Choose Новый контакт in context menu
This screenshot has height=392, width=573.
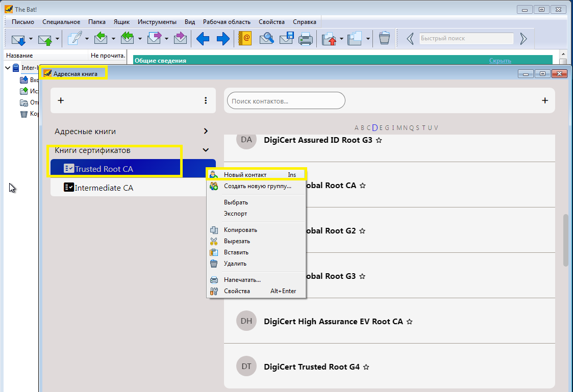[256, 175]
